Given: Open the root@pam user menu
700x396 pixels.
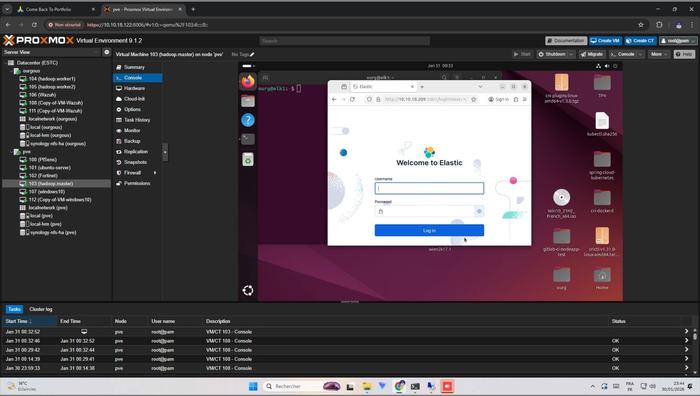Looking at the screenshot, I should 678,41.
